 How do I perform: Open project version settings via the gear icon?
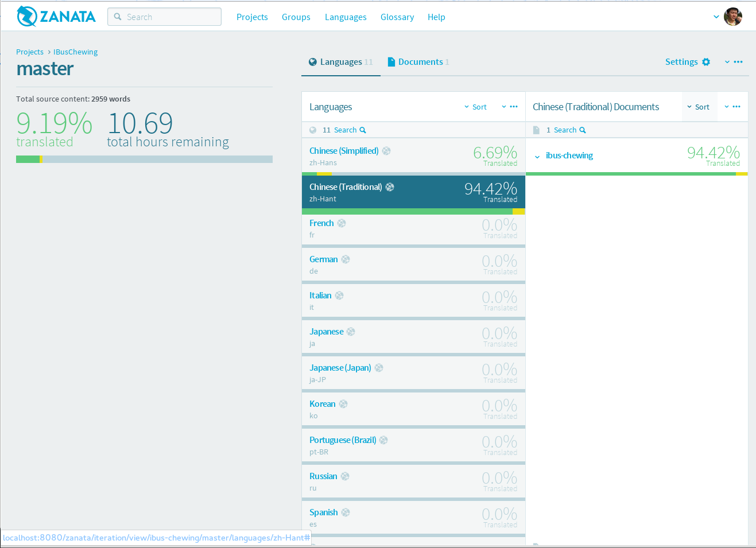[706, 61]
